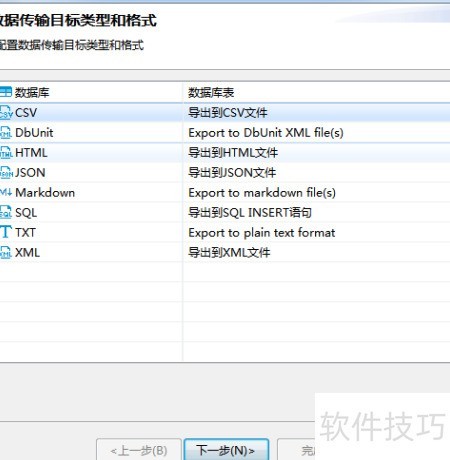Click the HTML file format icon
450x460 pixels.
pyautogui.click(x=6, y=153)
